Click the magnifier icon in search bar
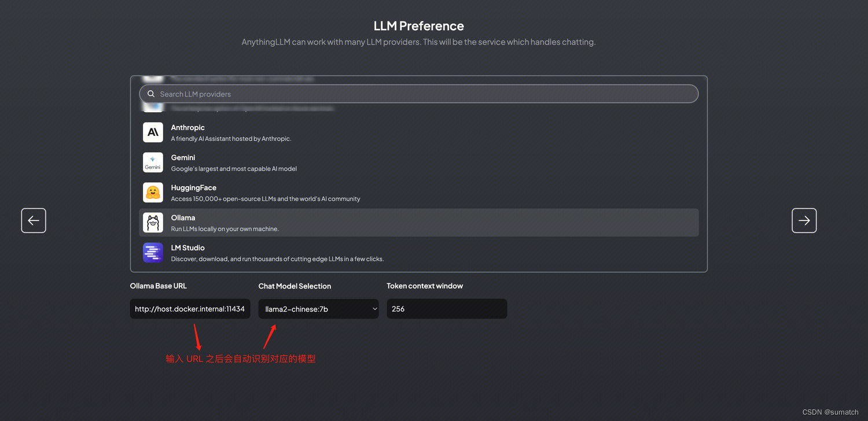Viewport: 868px width, 421px height. 151,94
